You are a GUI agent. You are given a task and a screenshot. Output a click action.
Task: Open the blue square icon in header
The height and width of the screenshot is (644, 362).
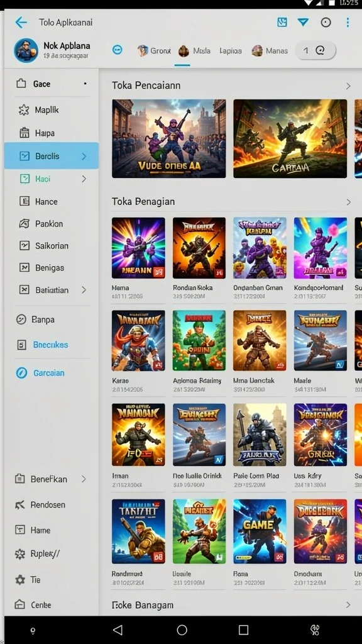282,22
